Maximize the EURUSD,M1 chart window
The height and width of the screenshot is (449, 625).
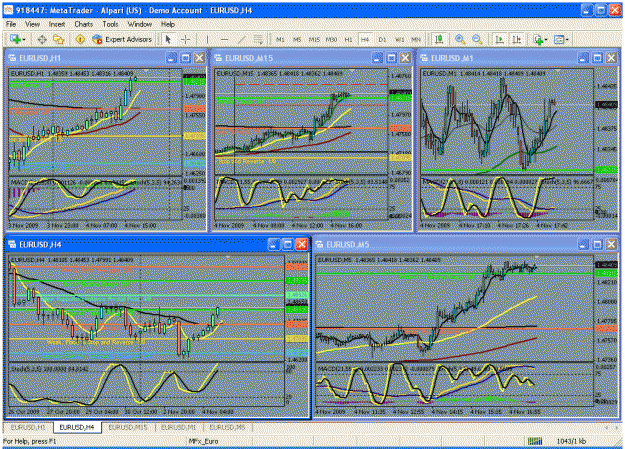(597, 58)
